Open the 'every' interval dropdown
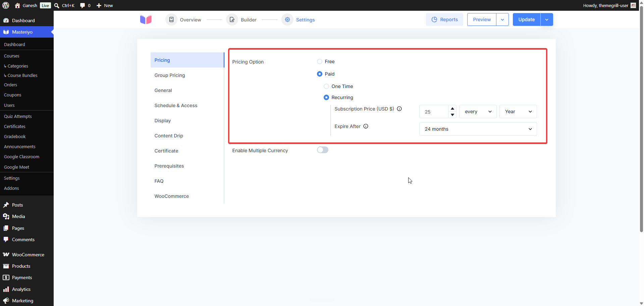 click(x=478, y=112)
